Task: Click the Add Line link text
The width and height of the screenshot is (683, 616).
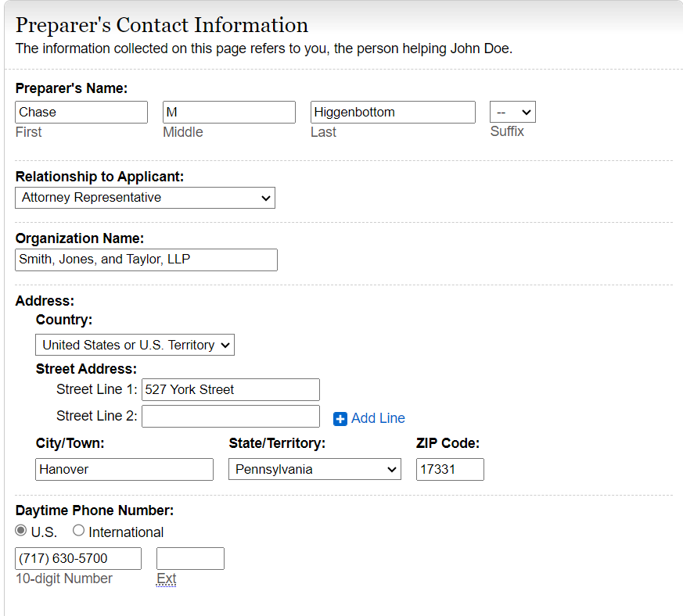Action: pos(378,418)
